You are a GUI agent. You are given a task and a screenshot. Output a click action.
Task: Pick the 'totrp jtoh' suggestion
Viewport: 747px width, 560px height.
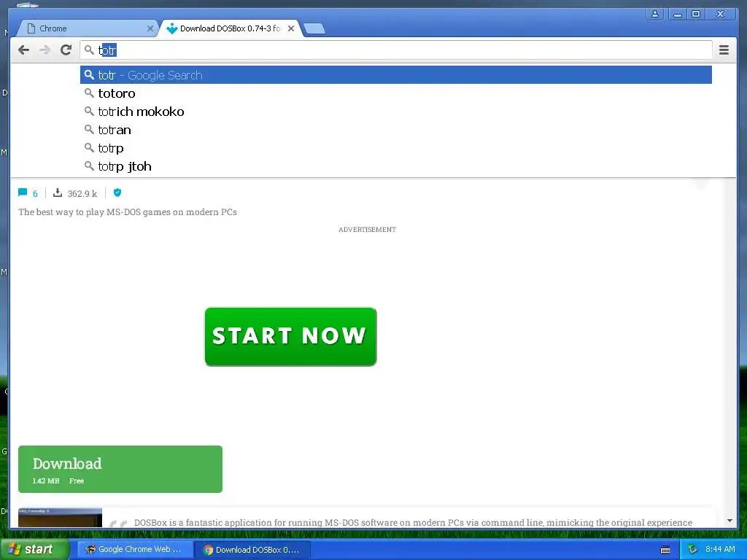[x=396, y=166]
